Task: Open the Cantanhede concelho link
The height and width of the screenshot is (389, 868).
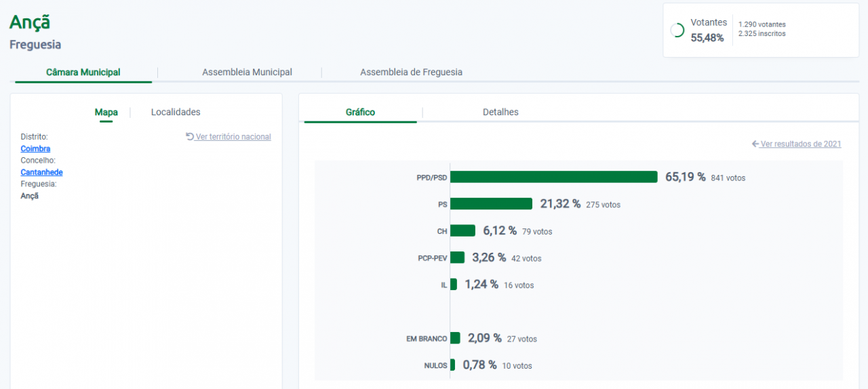Action: point(41,172)
